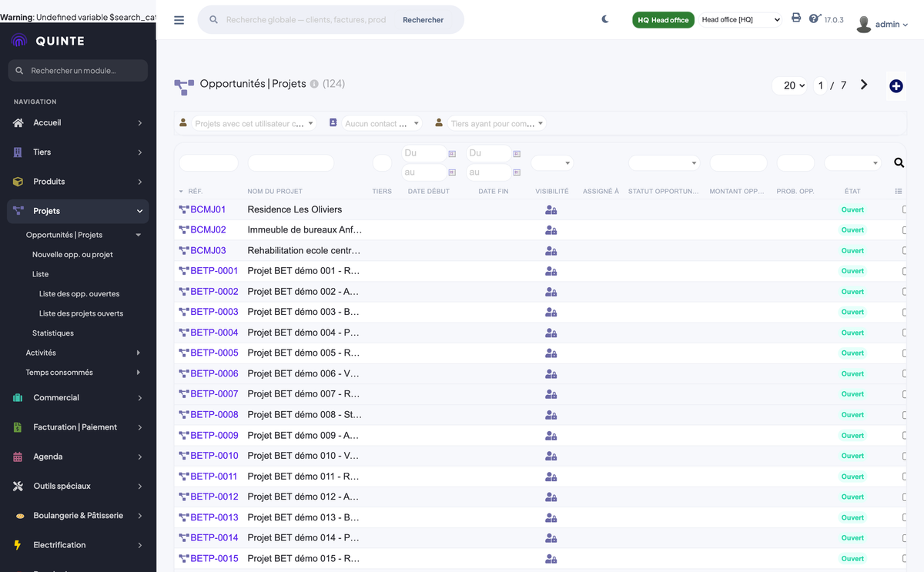Click the Nom du projet filter field
Image resolution: width=924 pixels, height=572 pixels.
click(290, 162)
